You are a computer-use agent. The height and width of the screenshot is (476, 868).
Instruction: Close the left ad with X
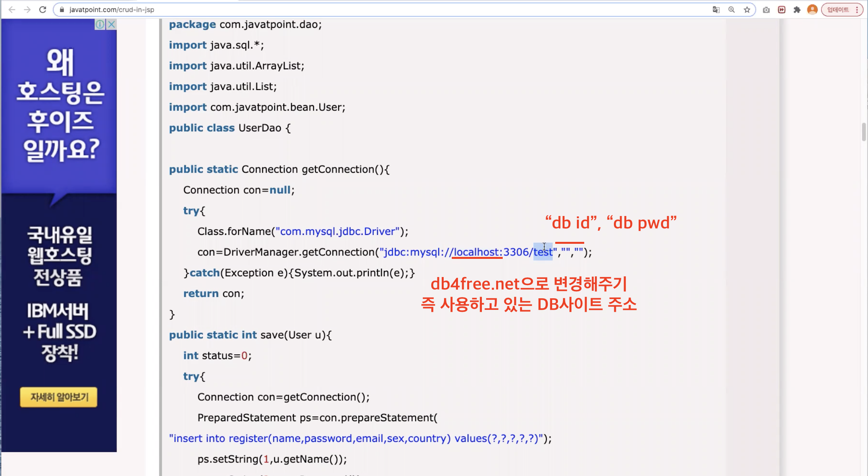pyautogui.click(x=112, y=24)
